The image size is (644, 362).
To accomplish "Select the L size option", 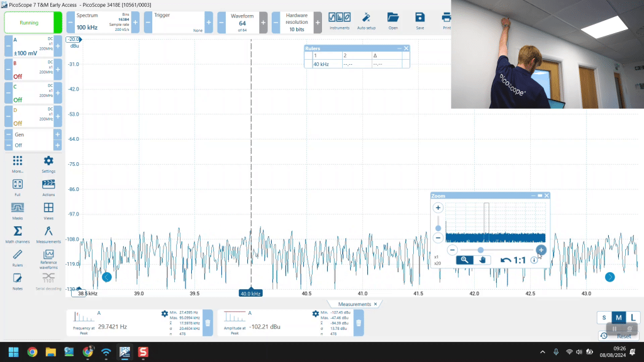I will 633,317.
